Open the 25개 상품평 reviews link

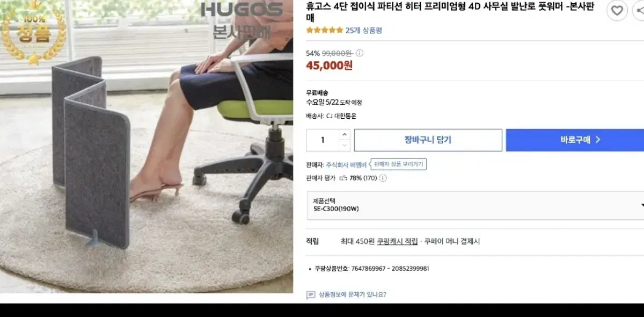pos(363,30)
